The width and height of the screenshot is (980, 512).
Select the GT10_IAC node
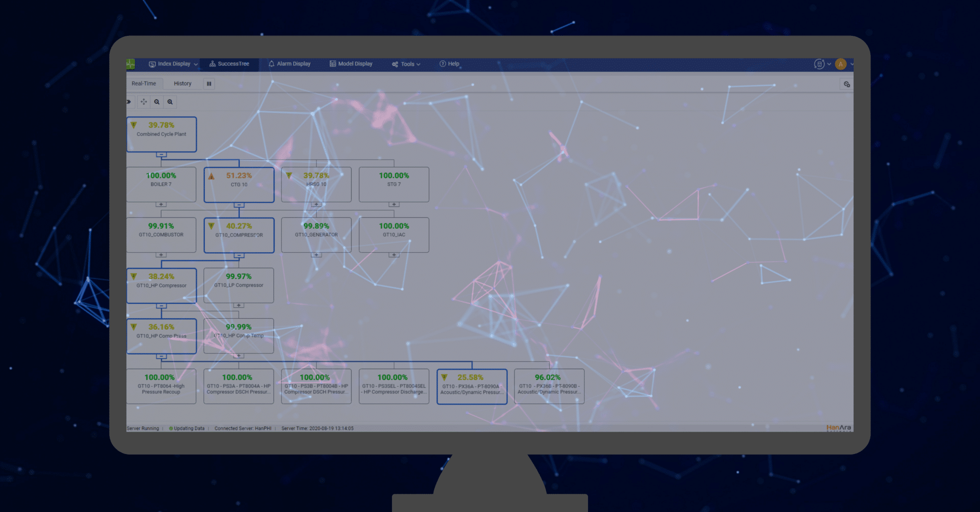pyautogui.click(x=394, y=235)
